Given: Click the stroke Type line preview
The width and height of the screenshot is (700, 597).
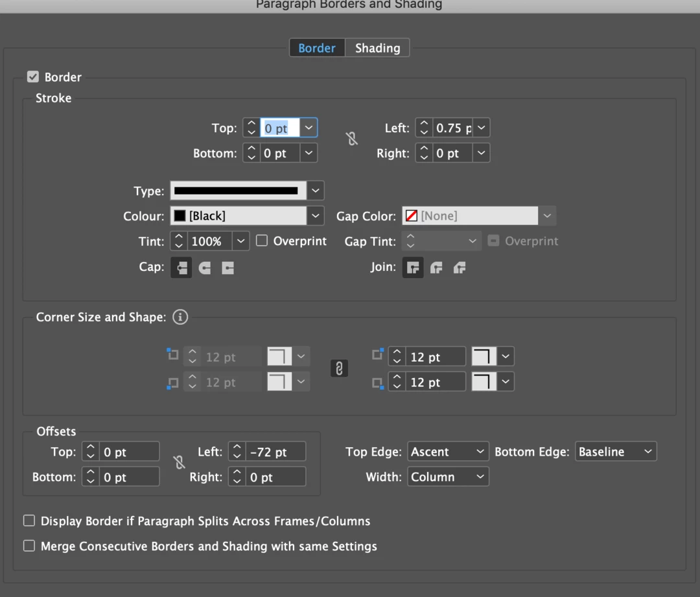Looking at the screenshot, I should 239,191.
